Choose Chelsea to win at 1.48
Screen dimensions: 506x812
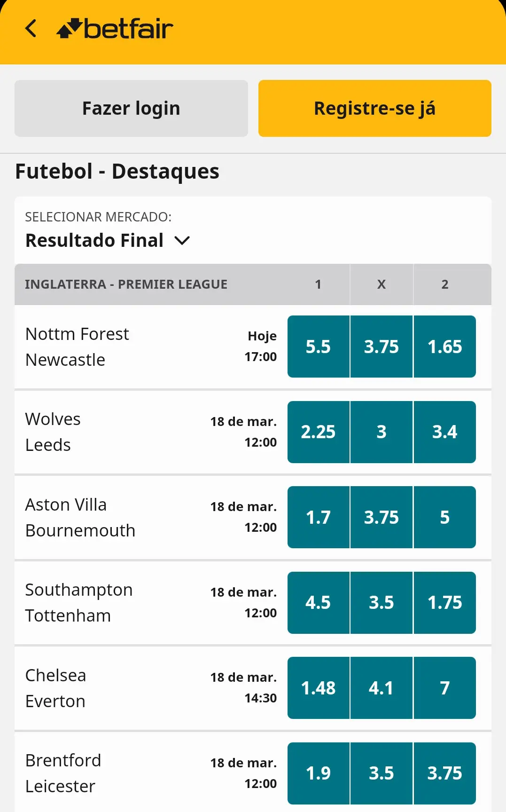pyautogui.click(x=319, y=687)
